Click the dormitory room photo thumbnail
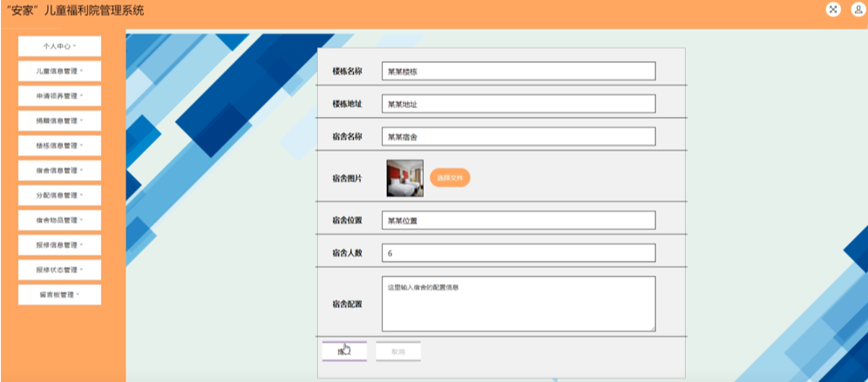Screen dimensions: 868x382 [x=405, y=178]
